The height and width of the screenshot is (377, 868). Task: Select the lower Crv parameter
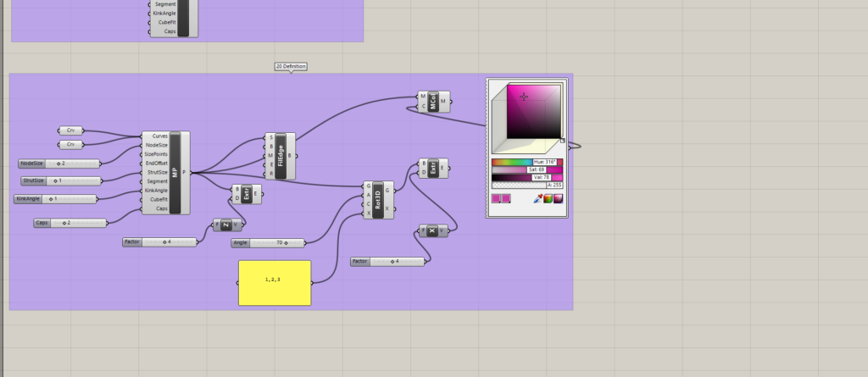[71, 145]
